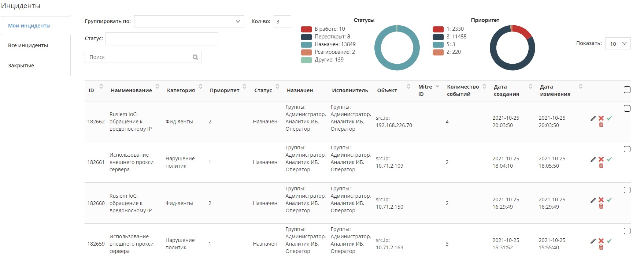The height and width of the screenshot is (261, 644).
Task: Click the 'Статус' filter input field
Action: (x=162, y=39)
